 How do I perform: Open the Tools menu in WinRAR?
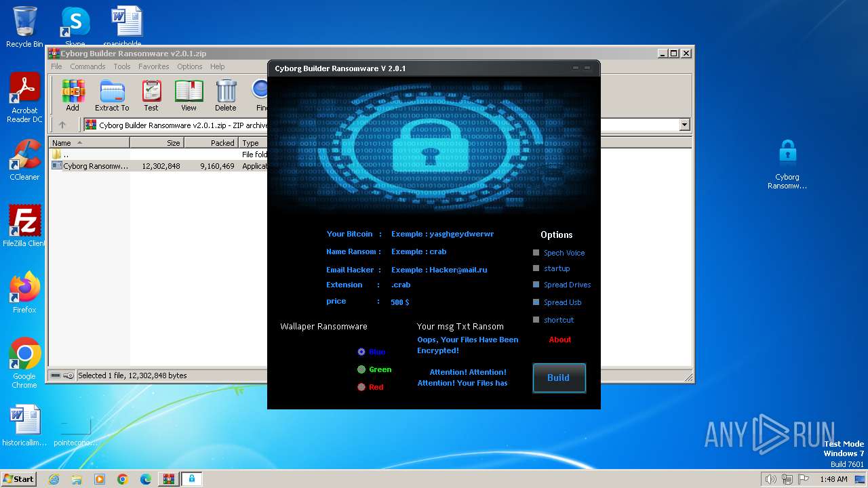122,66
